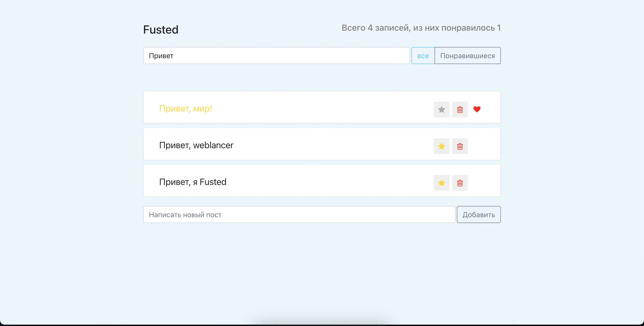This screenshot has width=644, height=326.
Task: Click the 'Написать новый пост' input
Action: 299,214
